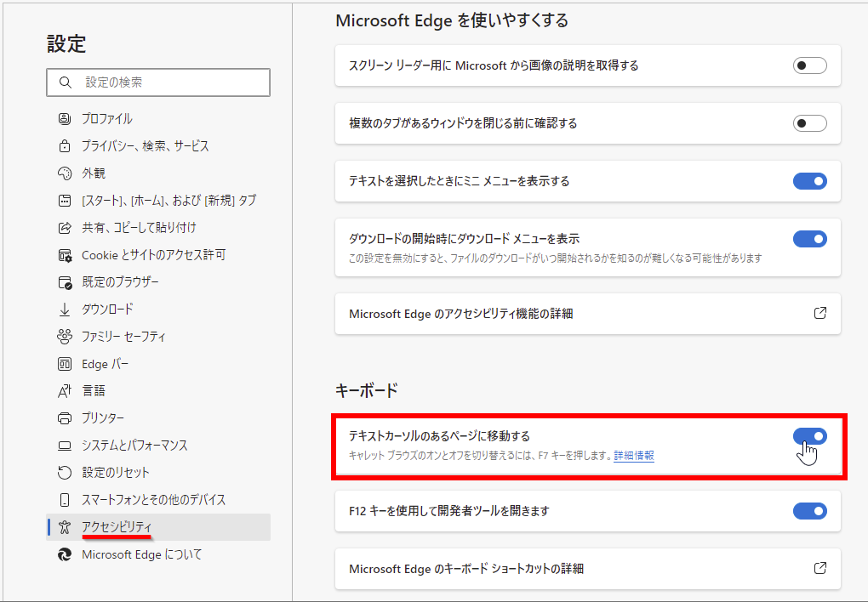Enable スクリーン リーダー用に画像の説明を取得する toggle
868x602 pixels.
click(x=810, y=65)
